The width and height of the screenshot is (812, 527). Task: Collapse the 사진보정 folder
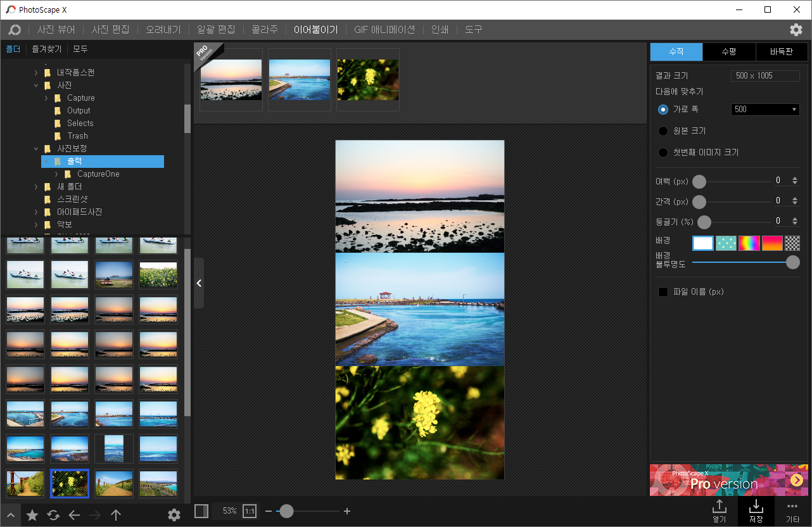tap(36, 149)
